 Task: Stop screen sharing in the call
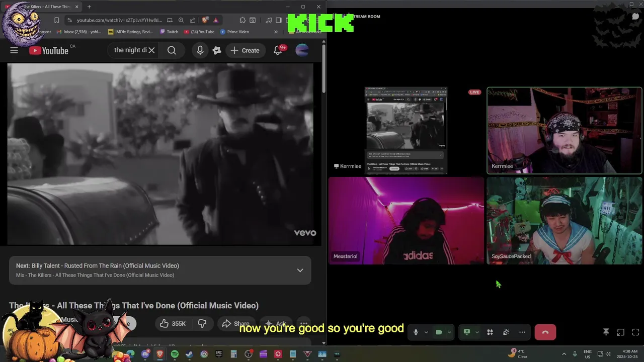click(x=467, y=332)
